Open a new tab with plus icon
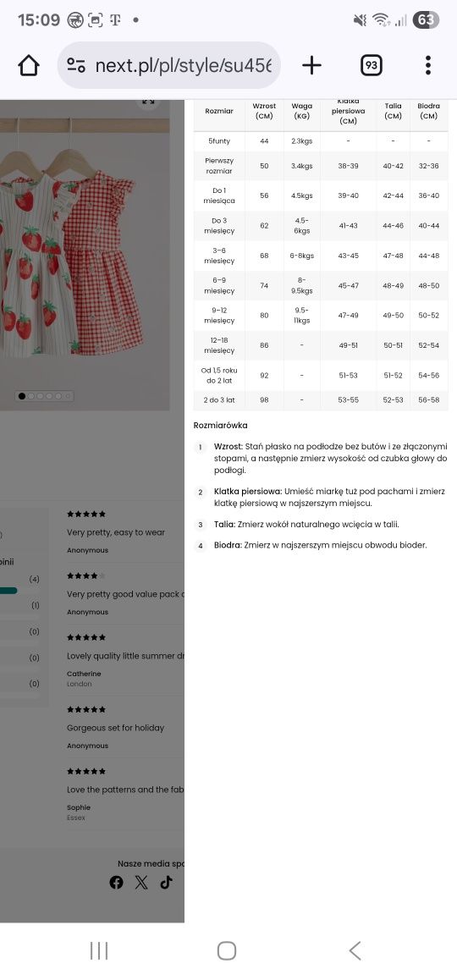 point(311,65)
